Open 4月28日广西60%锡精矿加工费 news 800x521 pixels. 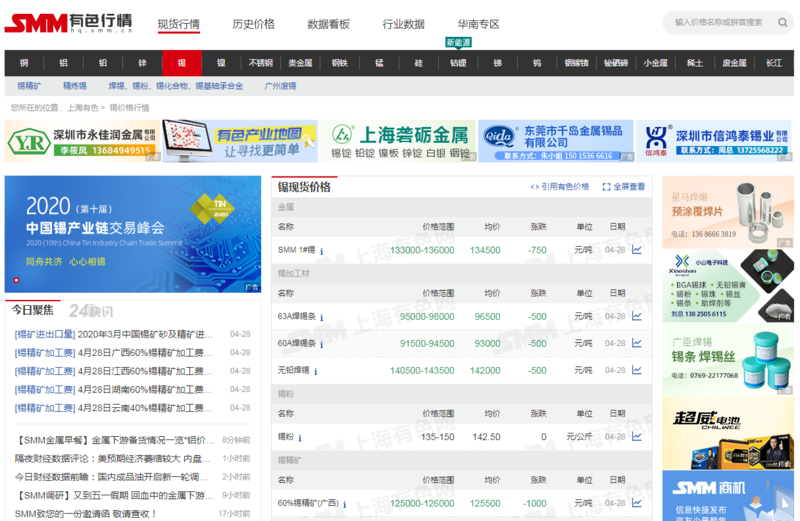[x=113, y=353]
